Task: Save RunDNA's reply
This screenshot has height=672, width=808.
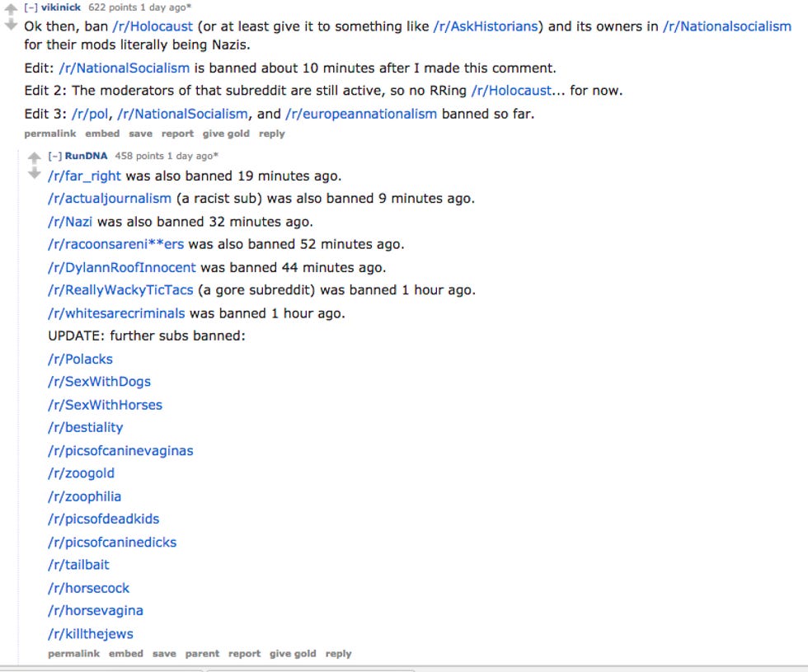Action: click(164, 653)
